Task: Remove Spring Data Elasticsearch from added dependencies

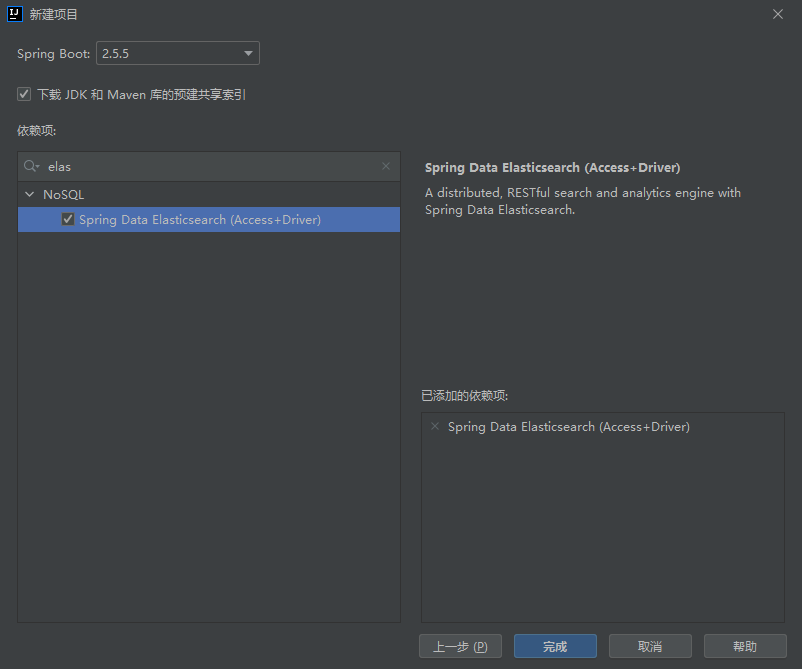Action: click(x=435, y=426)
